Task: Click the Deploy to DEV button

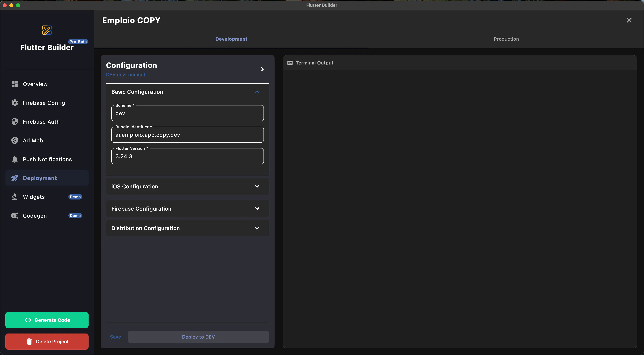Action: coord(198,337)
